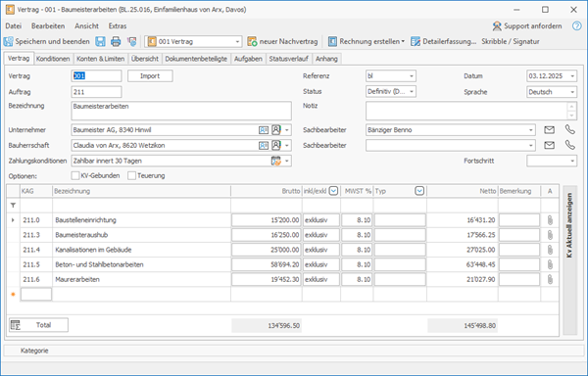Image resolution: width=588 pixels, height=376 pixels.
Task: Click the Bezeichnung text field
Action: [181, 111]
